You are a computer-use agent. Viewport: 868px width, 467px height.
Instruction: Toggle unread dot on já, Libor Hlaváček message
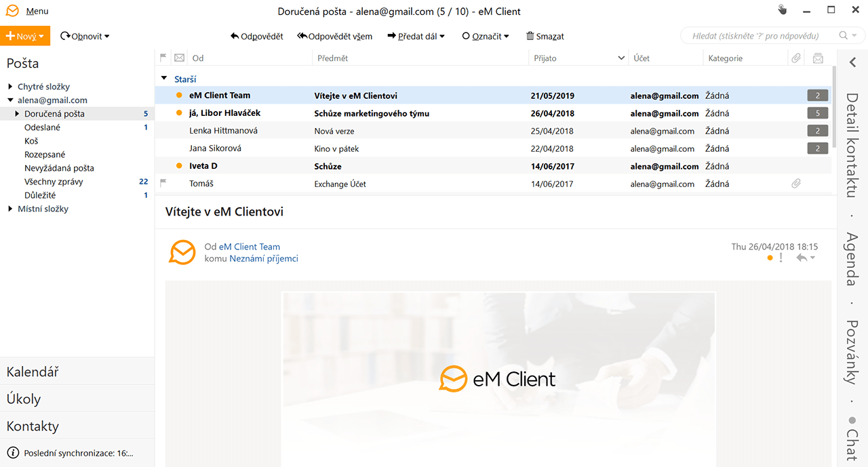coord(179,113)
